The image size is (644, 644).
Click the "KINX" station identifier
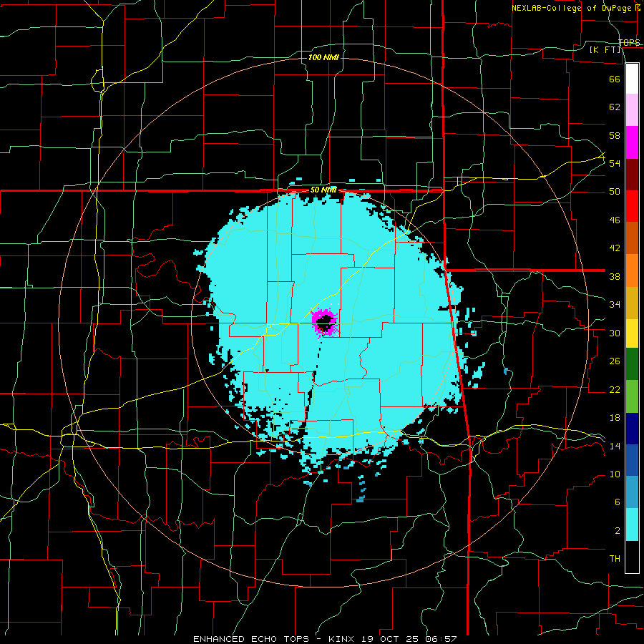click(343, 639)
